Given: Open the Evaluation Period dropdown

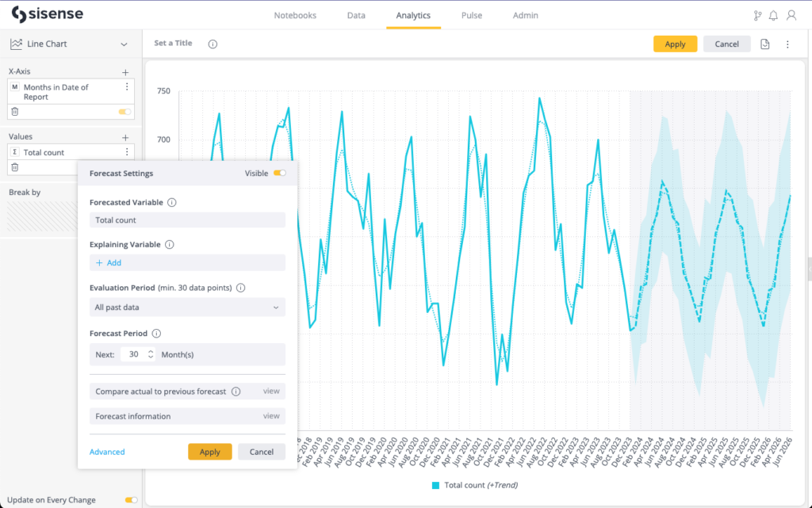Looking at the screenshot, I should 187,307.
